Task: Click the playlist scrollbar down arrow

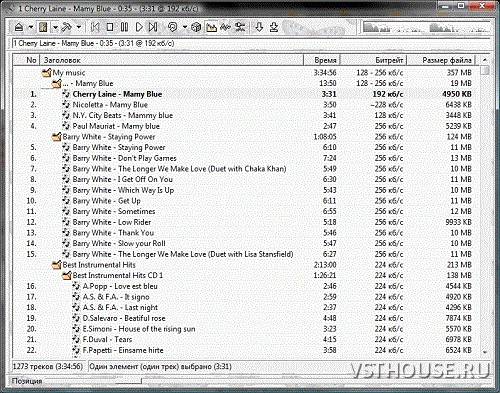Action: [485, 352]
